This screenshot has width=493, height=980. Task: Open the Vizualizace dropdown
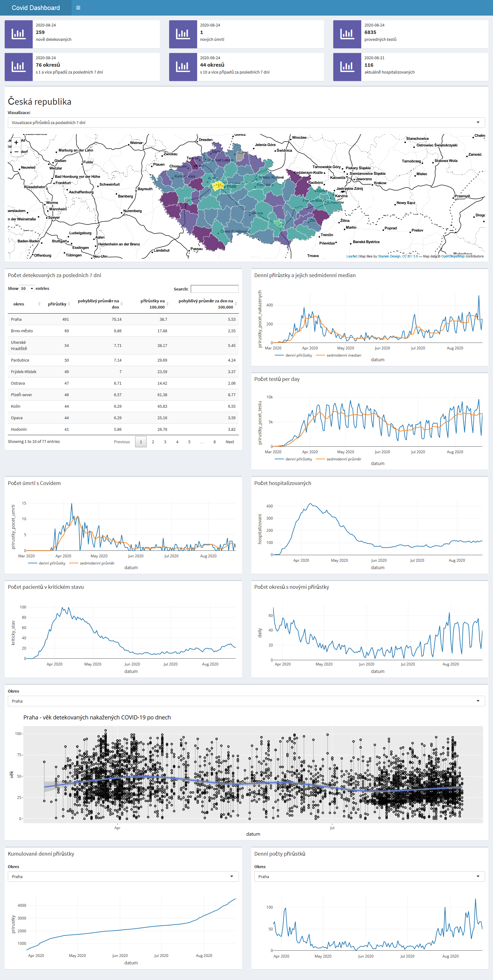point(246,122)
